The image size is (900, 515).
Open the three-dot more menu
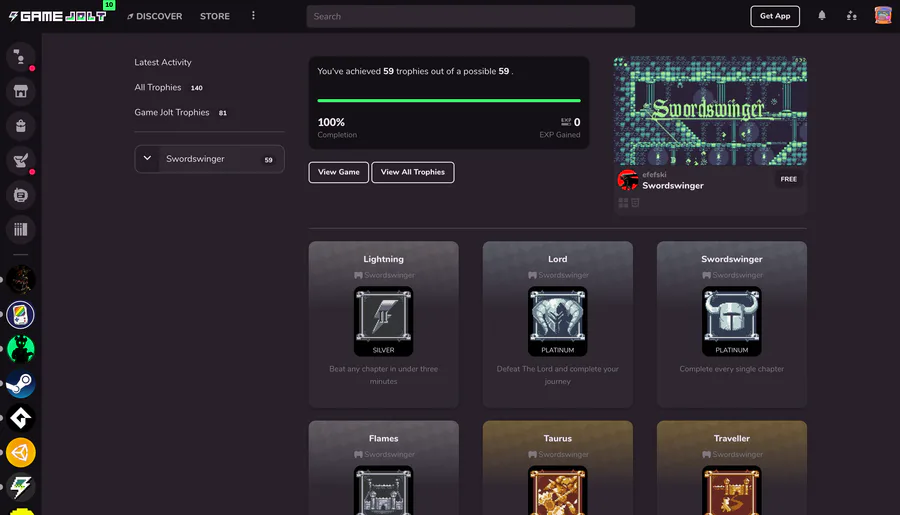coord(253,16)
